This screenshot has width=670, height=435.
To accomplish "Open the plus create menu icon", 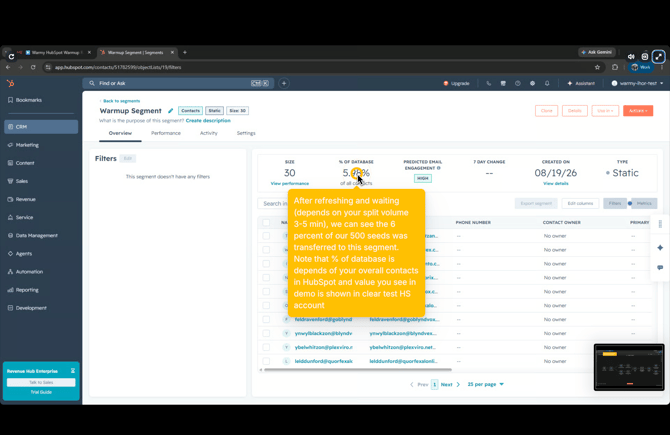I will click(284, 83).
